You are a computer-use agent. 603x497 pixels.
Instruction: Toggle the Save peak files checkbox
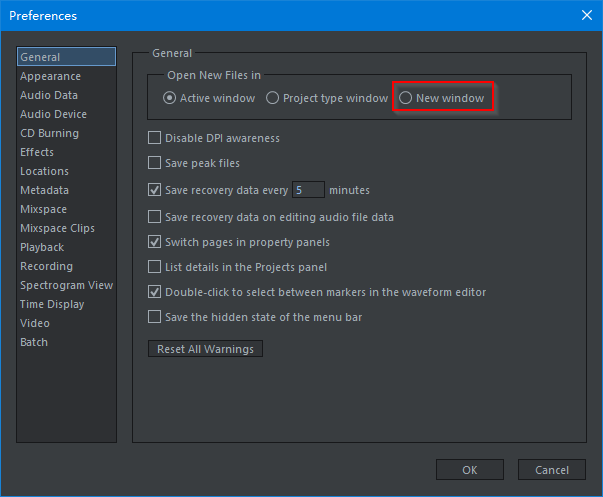[155, 163]
